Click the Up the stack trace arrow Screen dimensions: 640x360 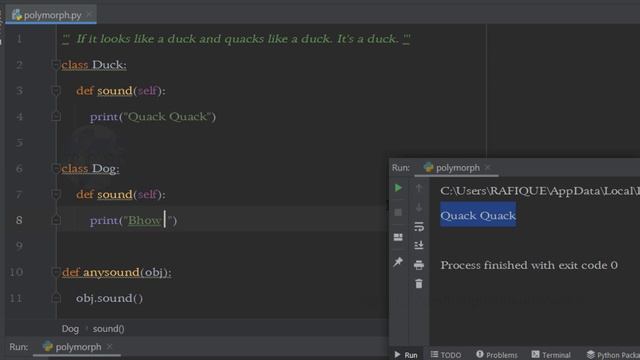pos(419,188)
